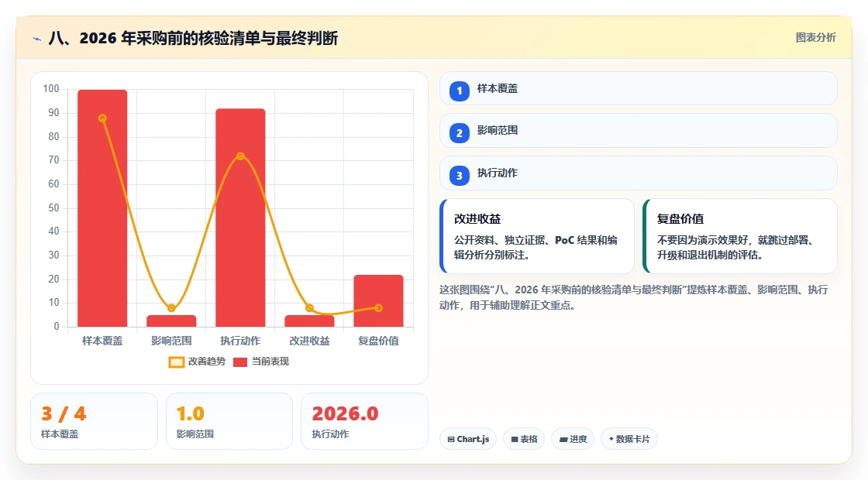Viewport: 868px width, 480px height.
Task: Click the short red 改进收益 bar
Action: (309, 321)
